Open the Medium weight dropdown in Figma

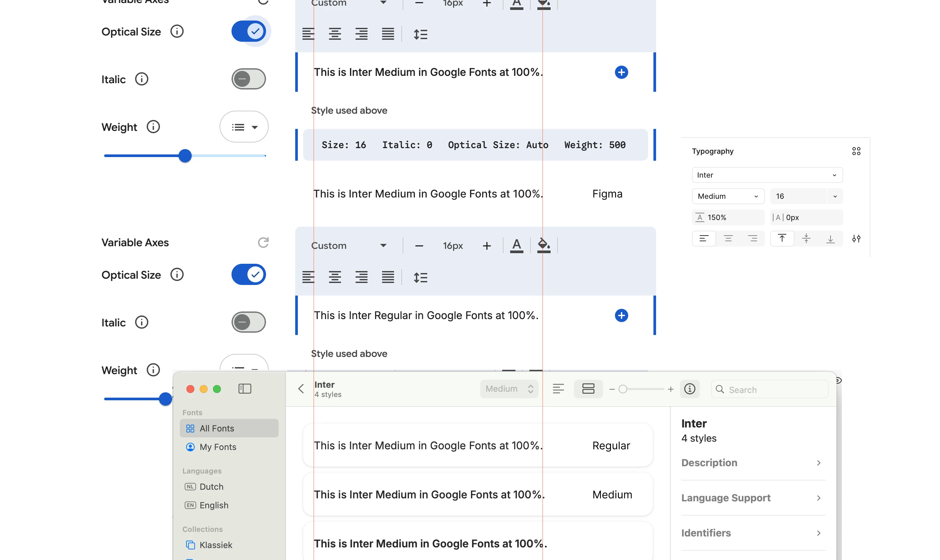(727, 196)
